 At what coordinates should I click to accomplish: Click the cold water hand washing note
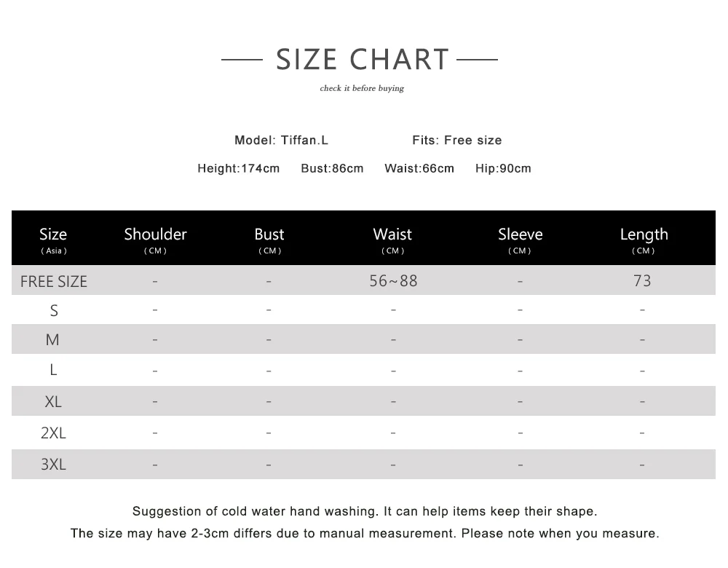(365, 511)
